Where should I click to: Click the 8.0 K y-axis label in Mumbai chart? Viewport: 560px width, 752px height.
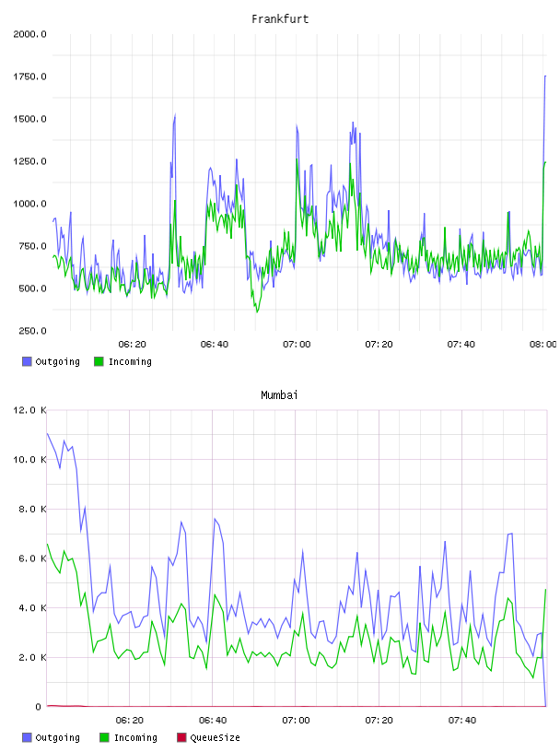tap(32, 509)
